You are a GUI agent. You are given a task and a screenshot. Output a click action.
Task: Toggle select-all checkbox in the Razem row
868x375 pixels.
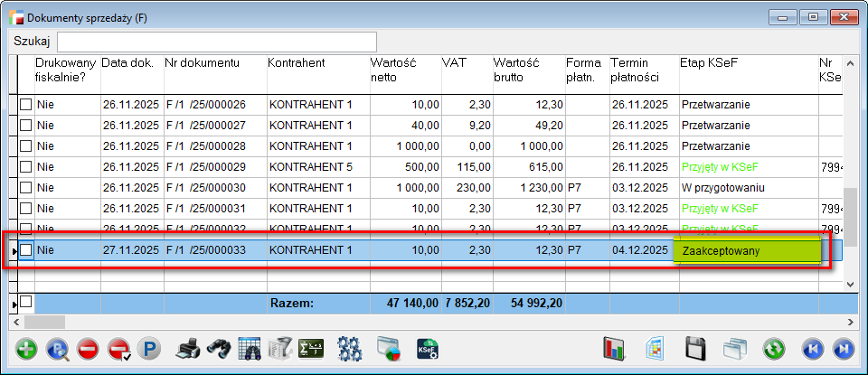[26, 302]
